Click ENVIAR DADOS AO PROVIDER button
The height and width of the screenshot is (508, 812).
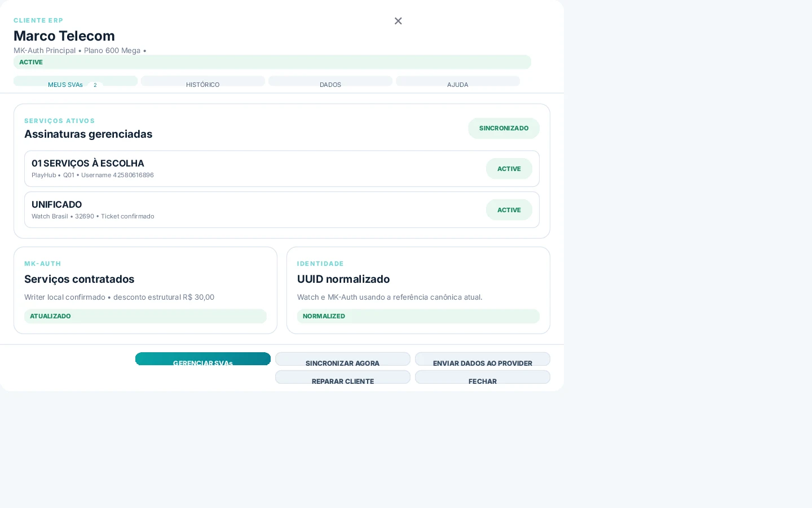click(x=483, y=359)
